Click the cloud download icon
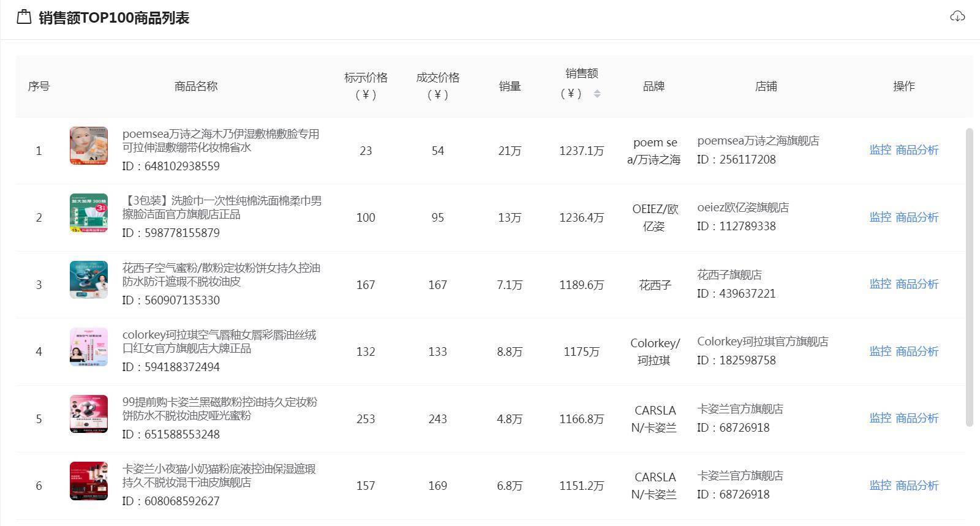Viewport: 980px width, 526px height. (957, 17)
